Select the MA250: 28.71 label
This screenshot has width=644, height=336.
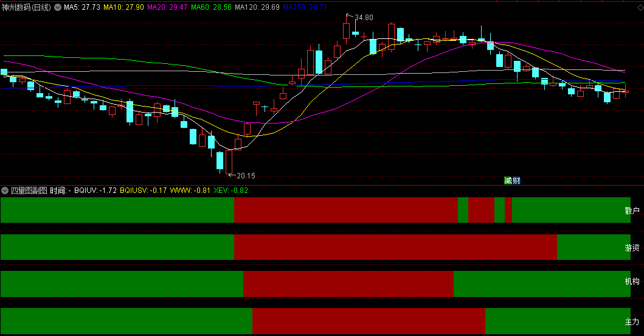point(305,7)
